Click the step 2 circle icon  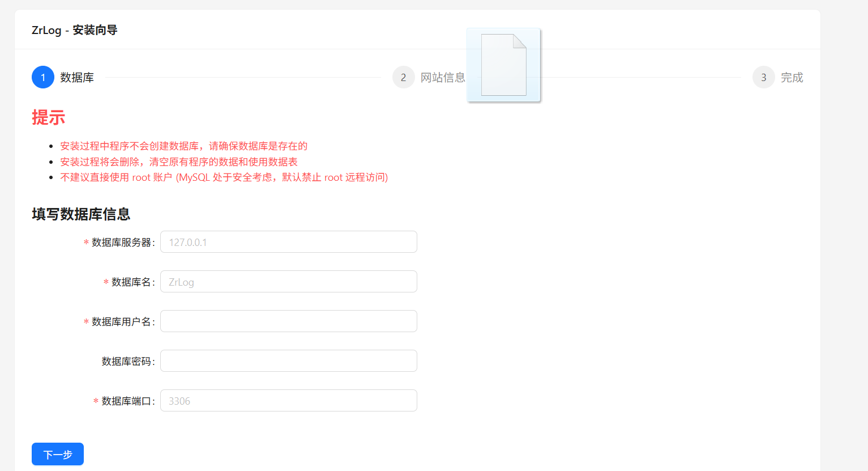click(404, 77)
